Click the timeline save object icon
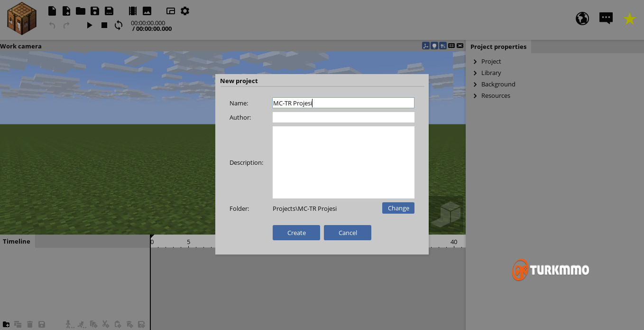 [x=42, y=324]
